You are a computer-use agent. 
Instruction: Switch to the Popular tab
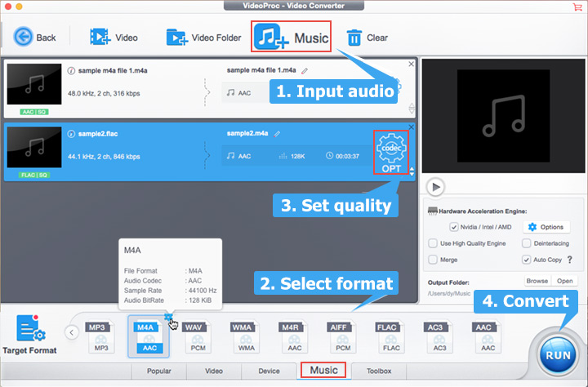coord(159,371)
